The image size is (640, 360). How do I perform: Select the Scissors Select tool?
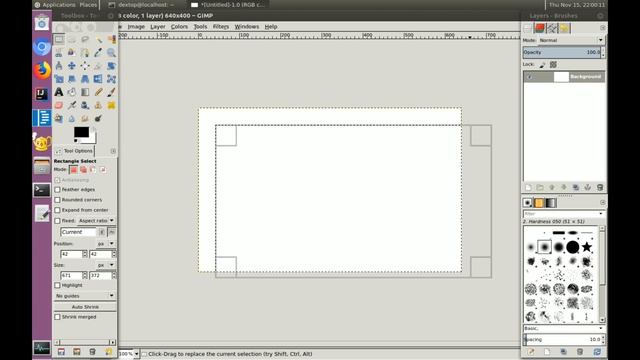pos(59,53)
